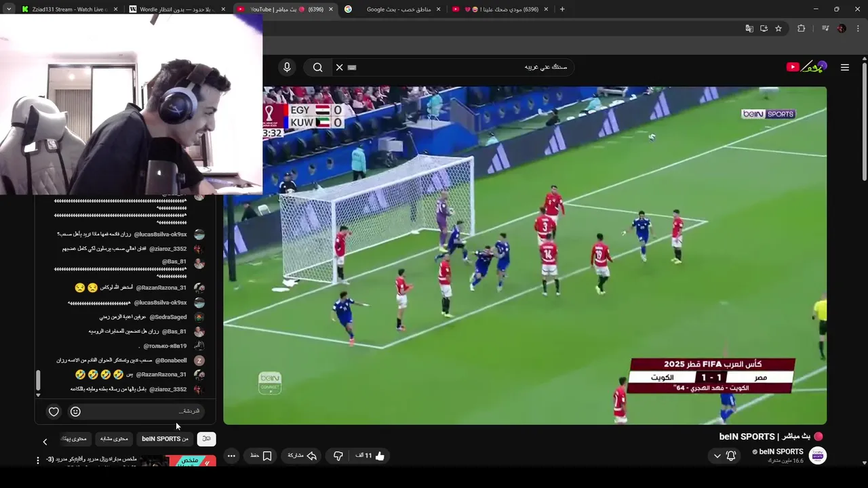Open the YouTube hamburger guide menu
868x488 pixels.
[845, 67]
